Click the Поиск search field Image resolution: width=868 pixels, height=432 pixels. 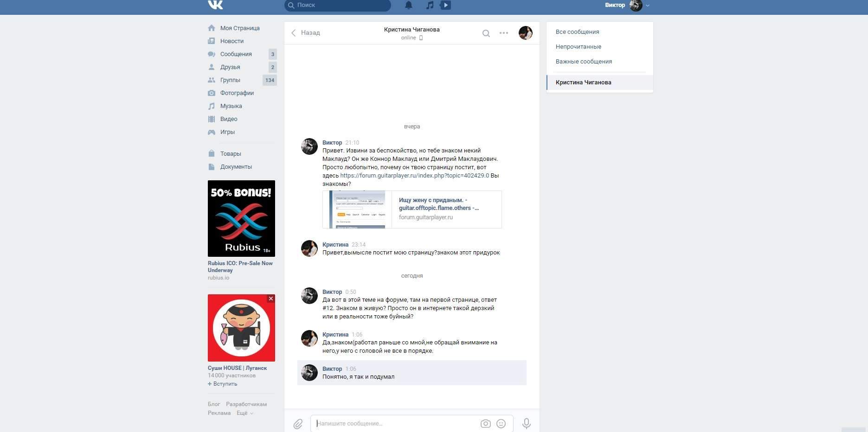pos(338,5)
